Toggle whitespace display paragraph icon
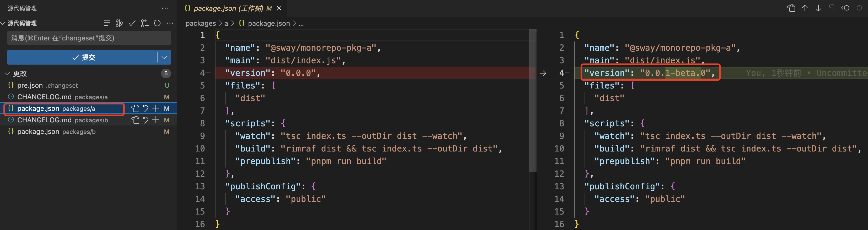The height and width of the screenshot is (230, 868). [832, 8]
